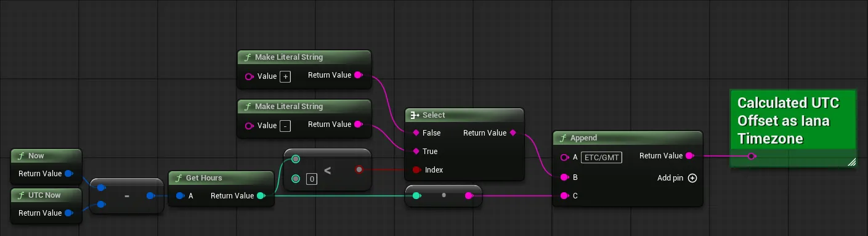Click the subtract node's output pin
This screenshot has width=868, height=236.
pyautogui.click(x=151, y=196)
